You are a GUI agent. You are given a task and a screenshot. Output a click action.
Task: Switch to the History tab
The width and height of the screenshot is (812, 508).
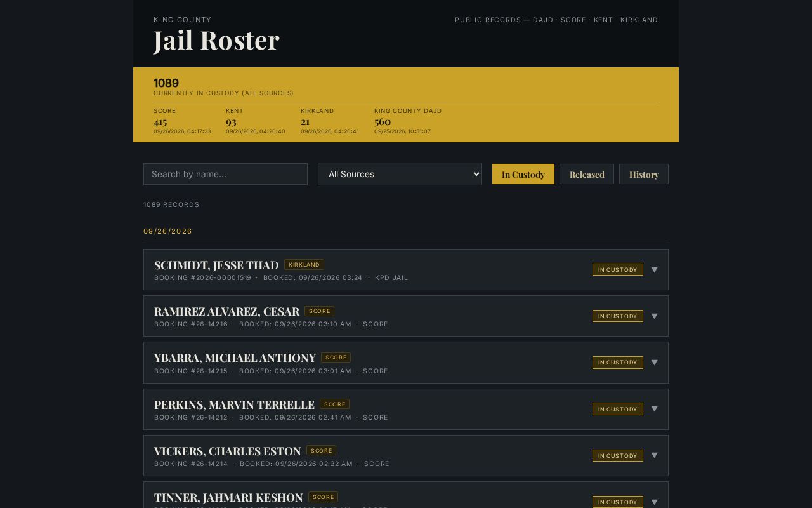tap(644, 174)
